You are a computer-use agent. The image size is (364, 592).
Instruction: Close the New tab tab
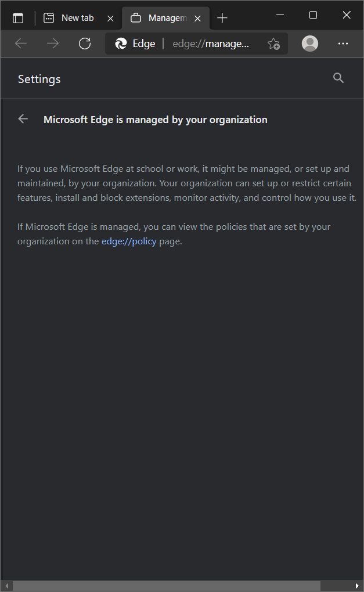pyautogui.click(x=111, y=18)
